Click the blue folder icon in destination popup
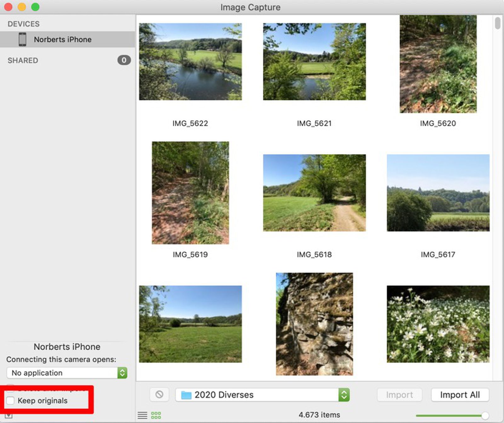 187,394
